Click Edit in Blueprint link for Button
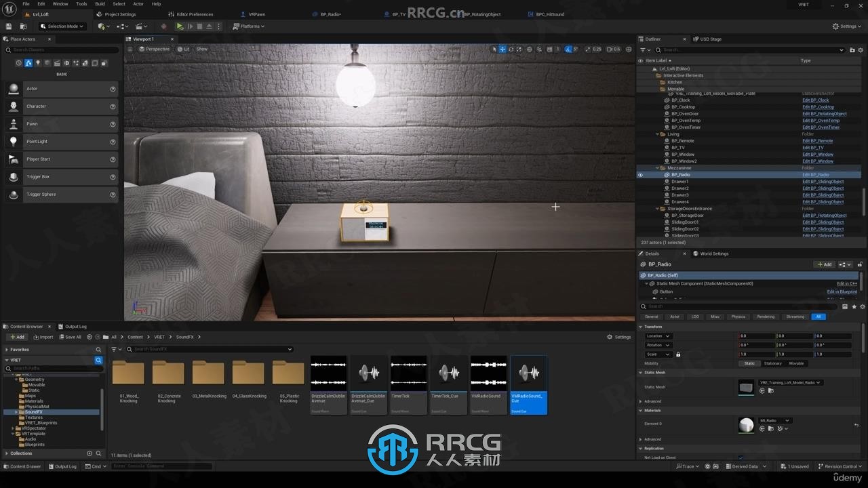 click(842, 291)
